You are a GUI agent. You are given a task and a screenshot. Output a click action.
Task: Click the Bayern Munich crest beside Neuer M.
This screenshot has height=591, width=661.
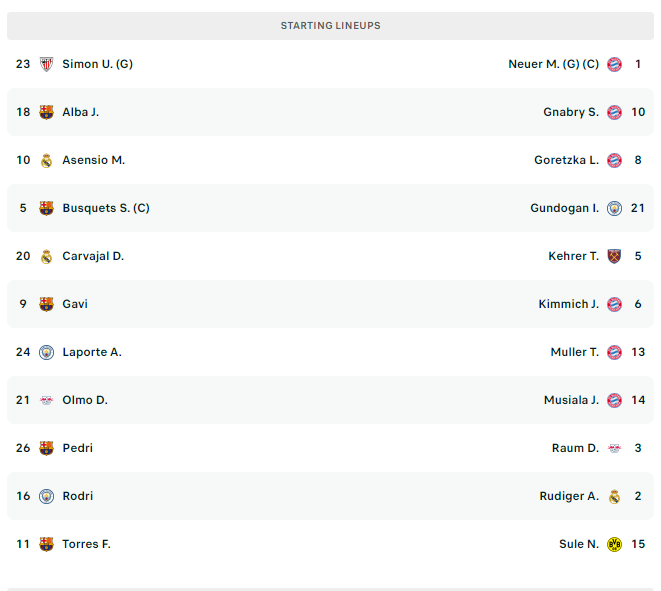[x=614, y=64]
